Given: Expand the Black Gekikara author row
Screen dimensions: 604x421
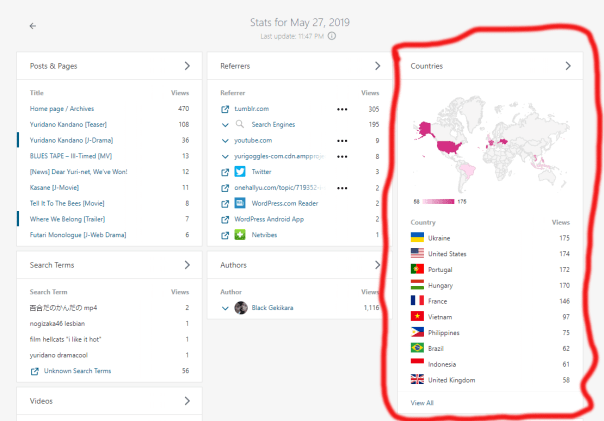Looking at the screenshot, I should click(225, 307).
